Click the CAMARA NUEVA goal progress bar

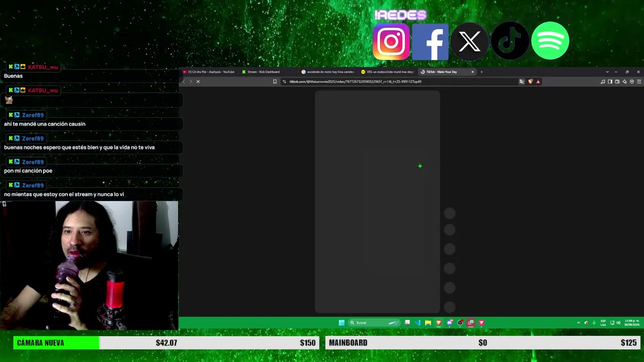pyautogui.click(x=166, y=343)
